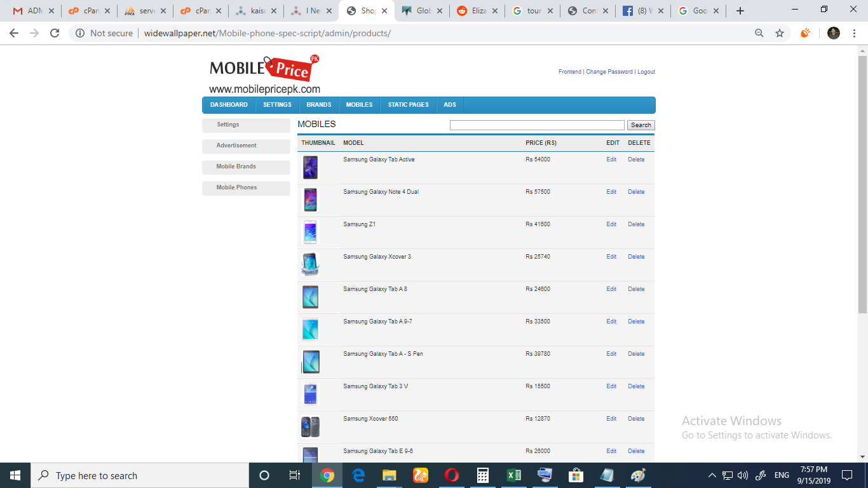868x488 pixels.
Task: Click the address bar URL
Action: click(x=268, y=33)
